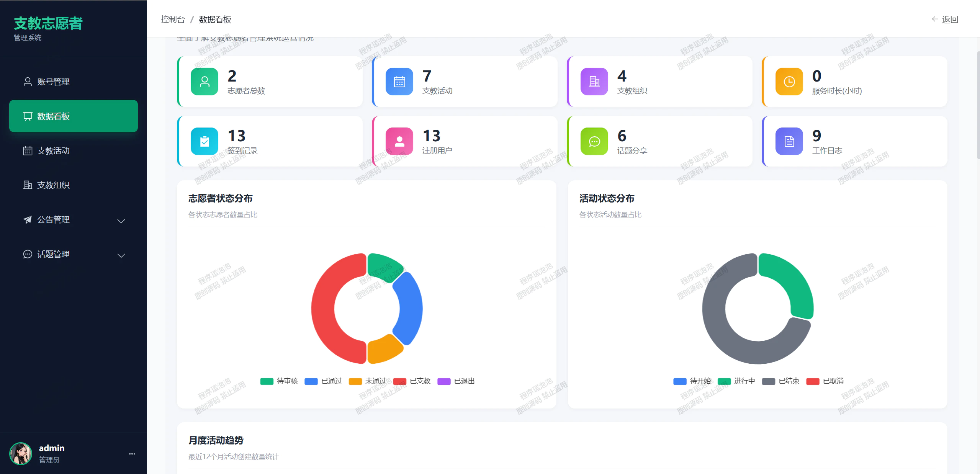The width and height of the screenshot is (980, 474).
Task: Open the 公告管理 menu item
Action: click(x=74, y=219)
